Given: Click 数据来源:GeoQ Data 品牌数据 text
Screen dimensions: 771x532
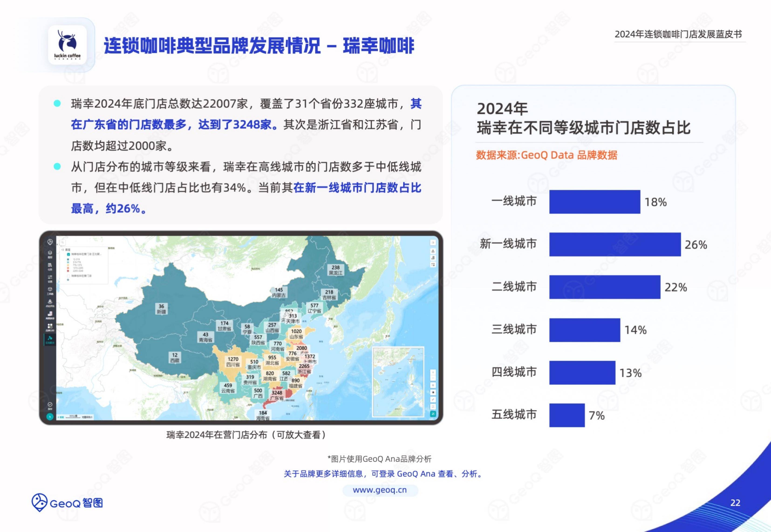Looking at the screenshot, I should (546, 155).
